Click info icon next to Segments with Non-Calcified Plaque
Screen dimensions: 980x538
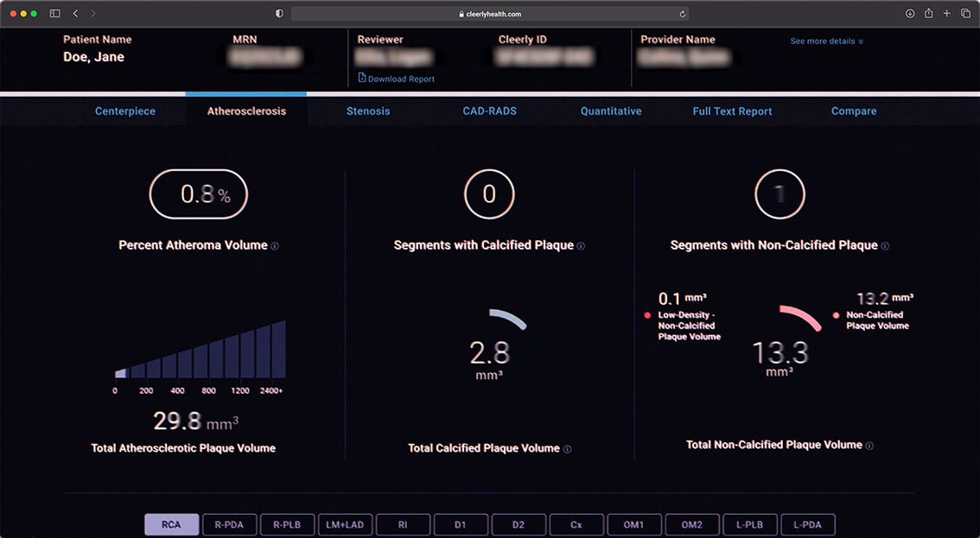(x=885, y=246)
